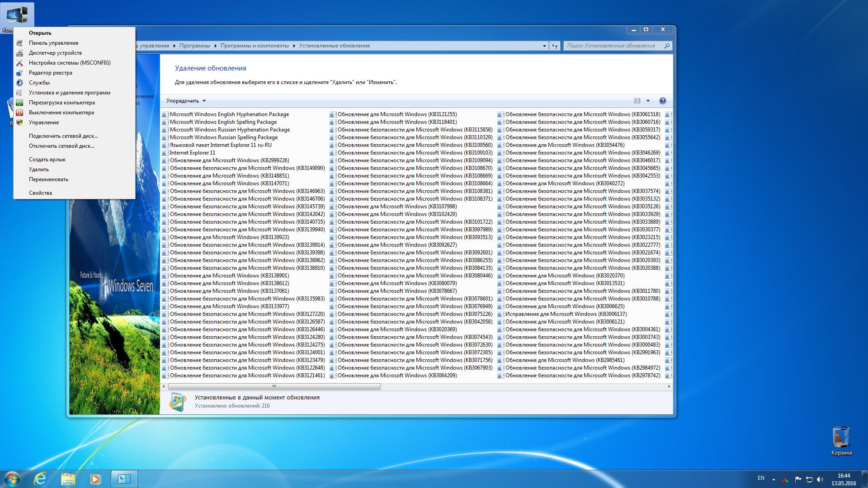
Task: Click the MSCONFIG tools icon in context menu
Action: point(19,63)
